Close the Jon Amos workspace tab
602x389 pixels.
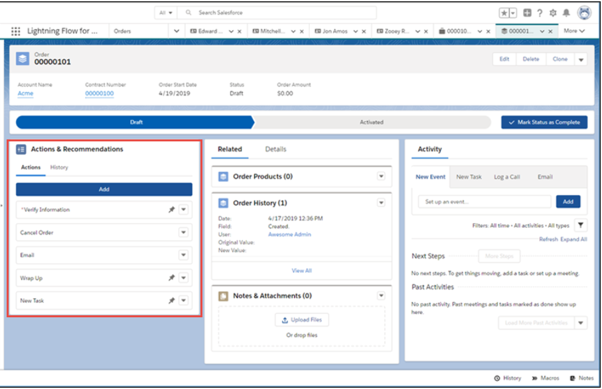click(364, 31)
